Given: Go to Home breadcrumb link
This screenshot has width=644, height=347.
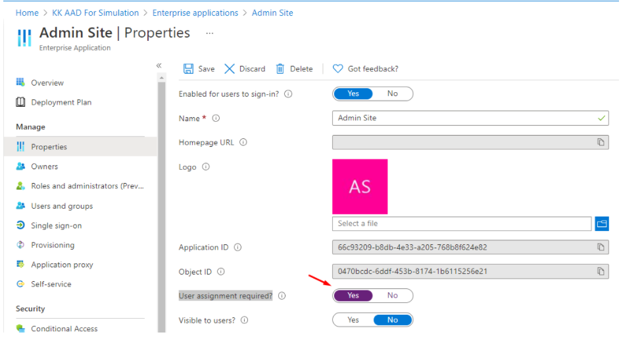Looking at the screenshot, I should (x=27, y=13).
